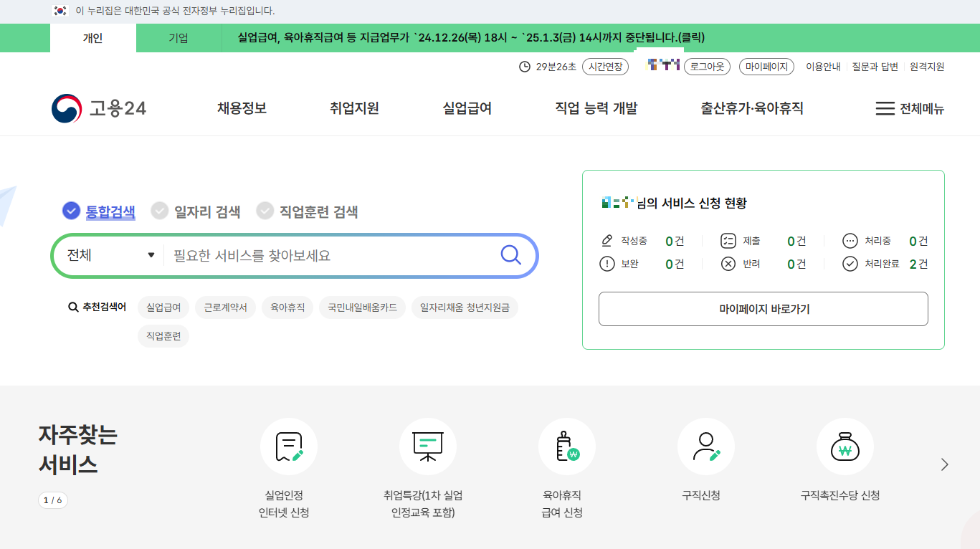
Task: Click the 마이페이지 바로가기 button
Action: [x=763, y=309]
